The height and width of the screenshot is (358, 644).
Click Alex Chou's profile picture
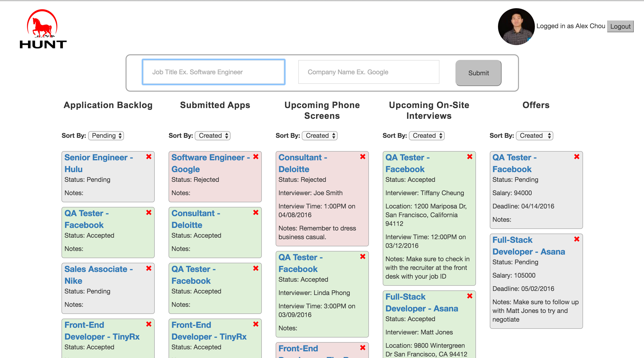pyautogui.click(x=516, y=27)
